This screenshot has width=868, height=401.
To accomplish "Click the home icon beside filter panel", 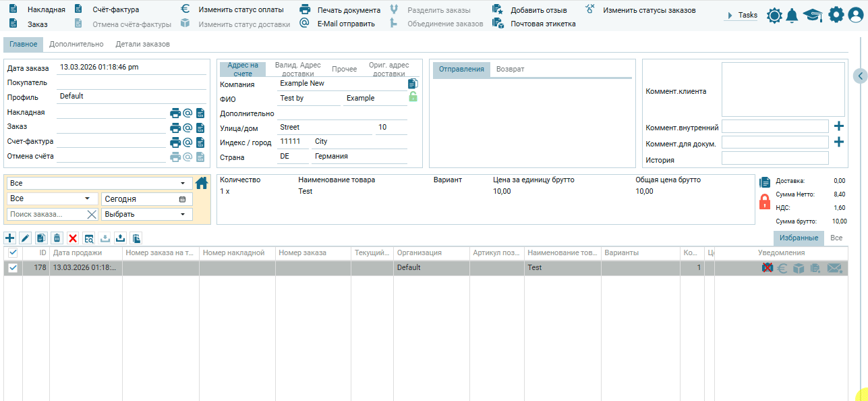I will [x=202, y=183].
